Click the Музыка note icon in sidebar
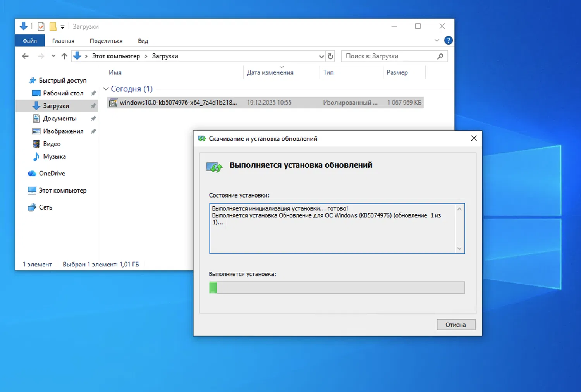This screenshot has height=392, width=581. click(x=36, y=156)
